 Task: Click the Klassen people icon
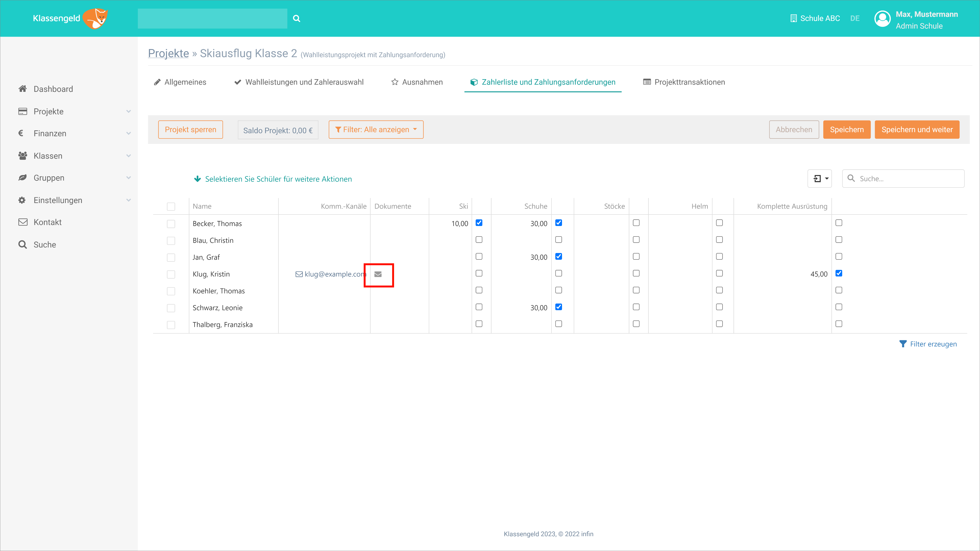(x=23, y=155)
